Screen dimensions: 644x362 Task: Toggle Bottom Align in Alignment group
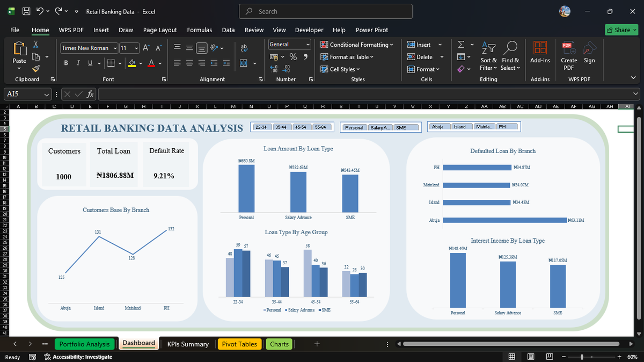tap(202, 48)
